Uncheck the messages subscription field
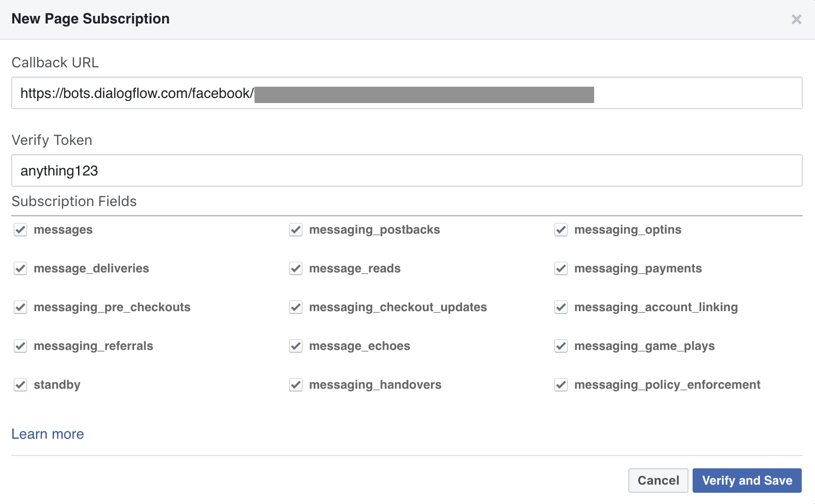The width and height of the screenshot is (815, 504). 20,230
